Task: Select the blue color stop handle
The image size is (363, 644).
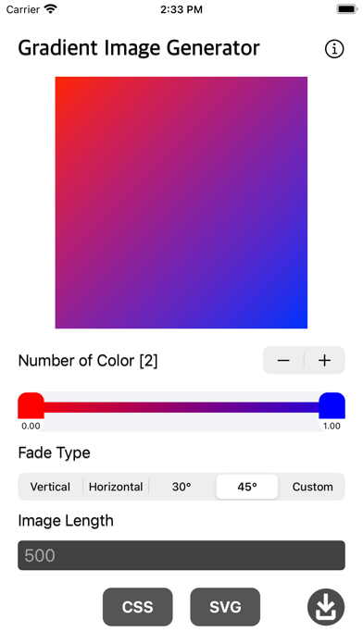Action: 332,405
